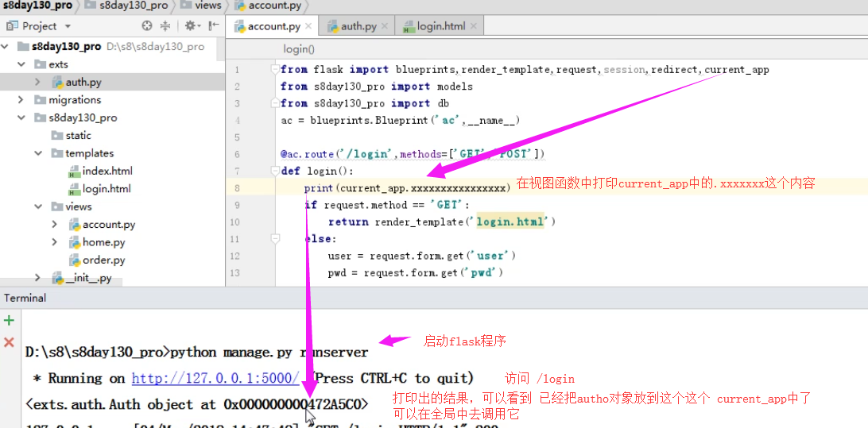Click the Blueprint assignment on line 4
This screenshot has width=868, height=428.
[401, 121]
